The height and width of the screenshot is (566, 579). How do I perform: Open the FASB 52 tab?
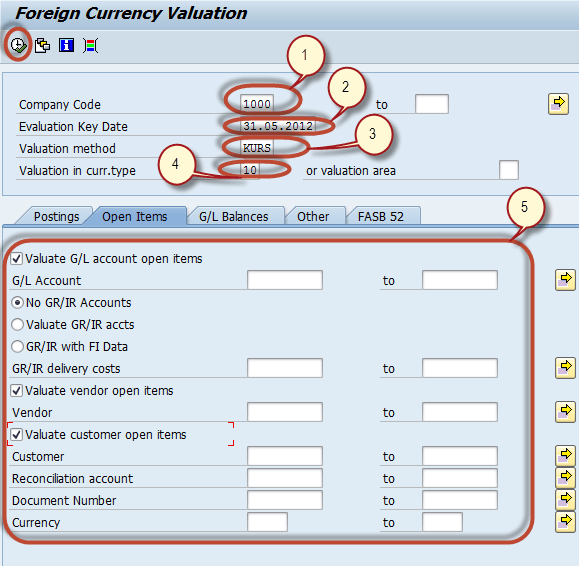[x=380, y=216]
